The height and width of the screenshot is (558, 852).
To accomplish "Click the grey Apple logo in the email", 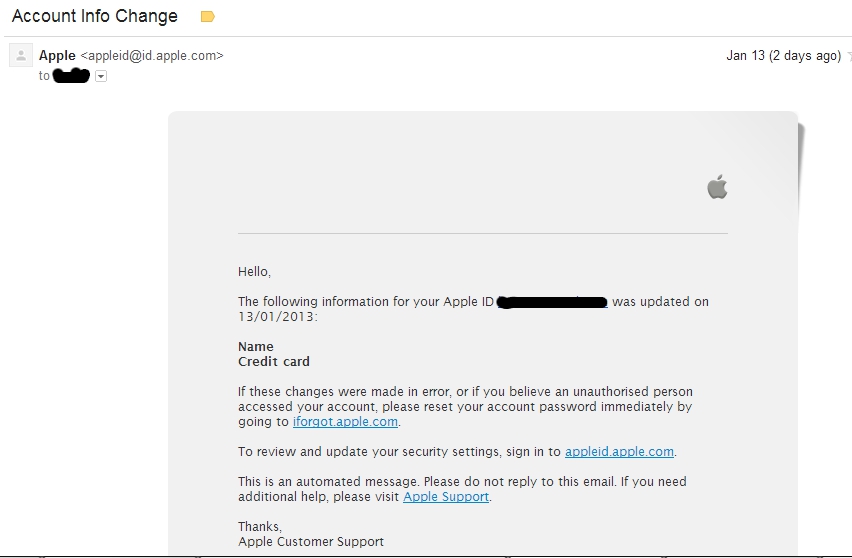I will 717,187.
